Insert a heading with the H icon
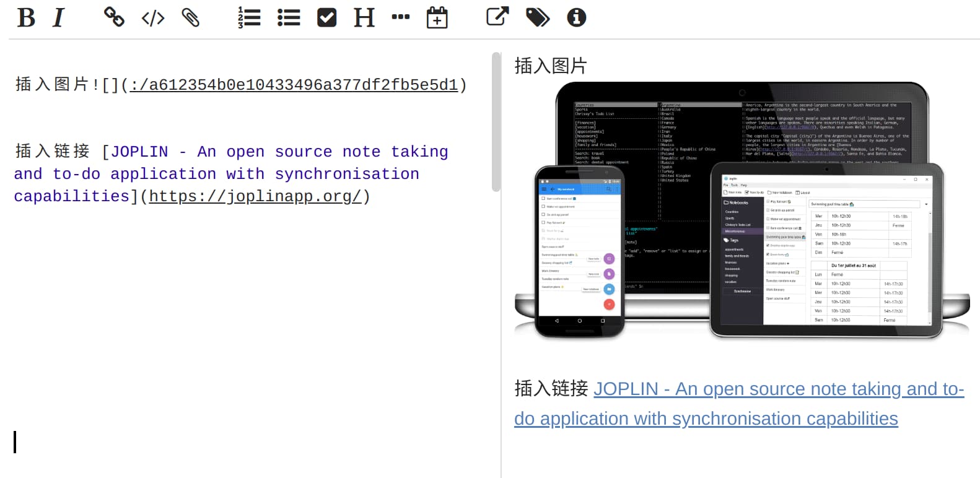 point(364,18)
